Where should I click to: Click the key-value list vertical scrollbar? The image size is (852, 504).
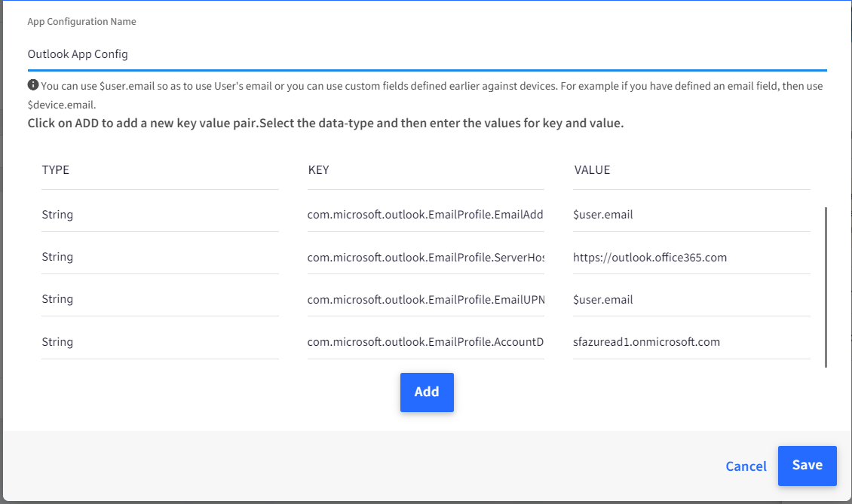pyautogui.click(x=826, y=287)
